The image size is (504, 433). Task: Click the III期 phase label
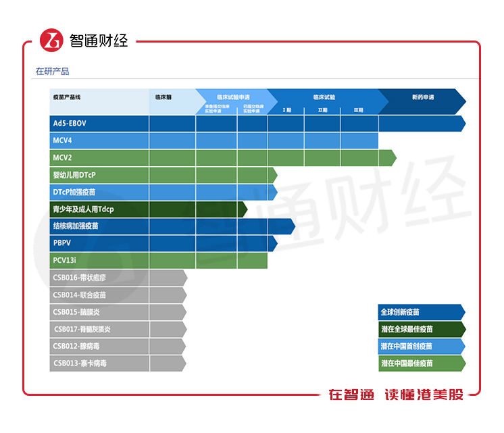pos(358,110)
